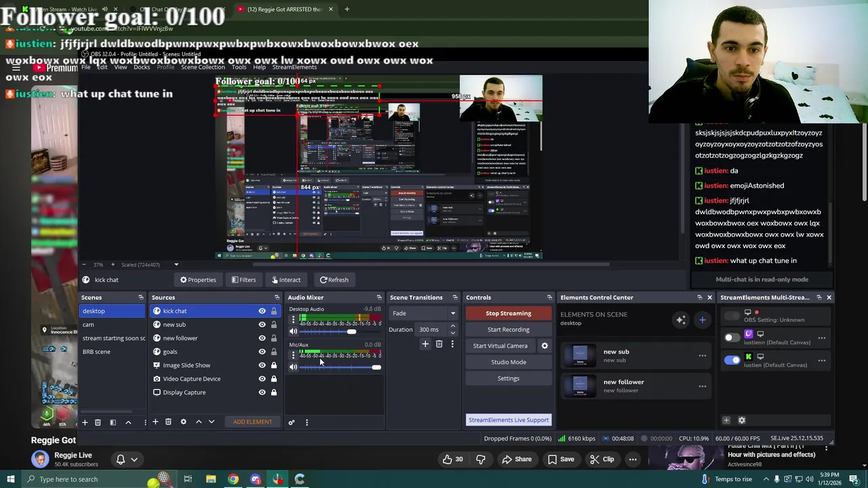Click Start Recording button
The width and height of the screenshot is (868, 488).
(509, 329)
